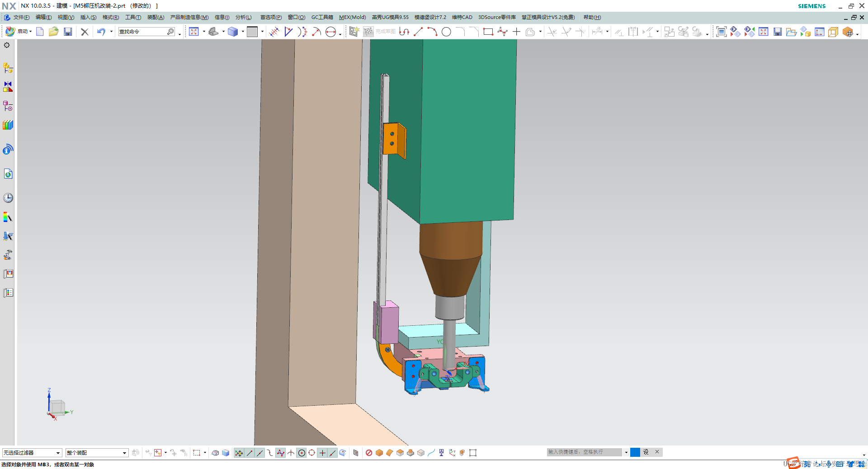Open the 编辑(E) menu

[x=43, y=17]
